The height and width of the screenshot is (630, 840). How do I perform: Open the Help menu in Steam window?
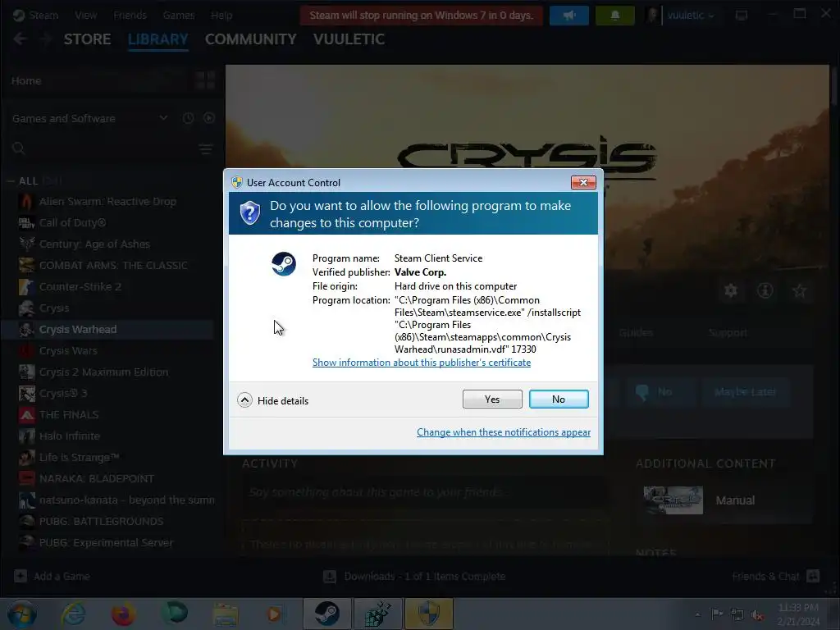[x=221, y=16]
